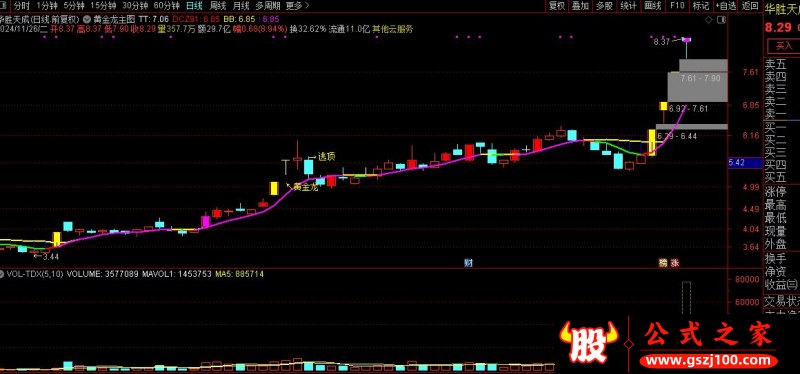Click the 财 marker on the chart

[467, 263]
